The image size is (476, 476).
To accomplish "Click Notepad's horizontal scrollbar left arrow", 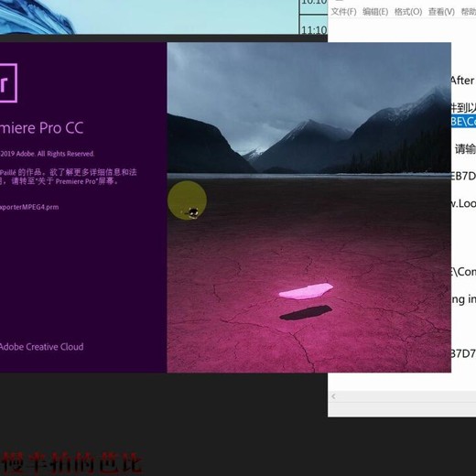I will click(333, 396).
